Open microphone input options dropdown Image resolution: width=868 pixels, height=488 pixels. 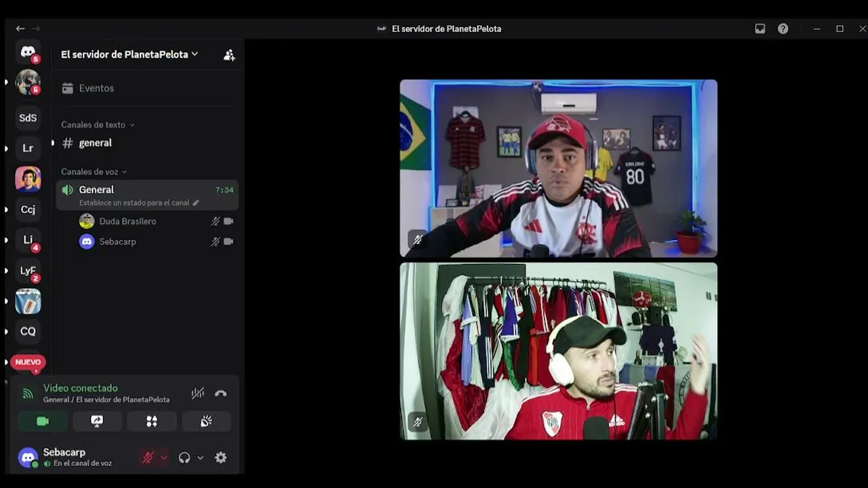(163, 457)
